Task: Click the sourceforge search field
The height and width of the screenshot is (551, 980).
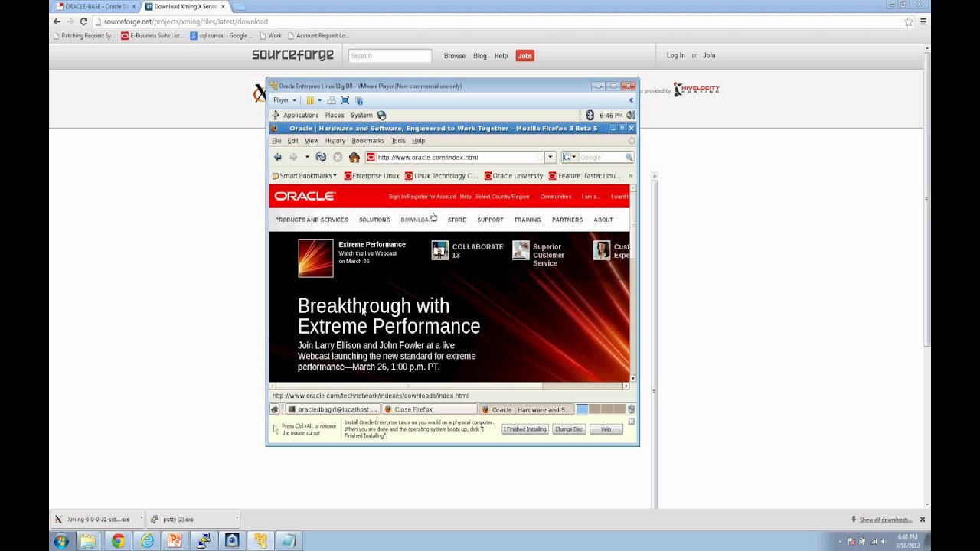Action: [x=390, y=56]
